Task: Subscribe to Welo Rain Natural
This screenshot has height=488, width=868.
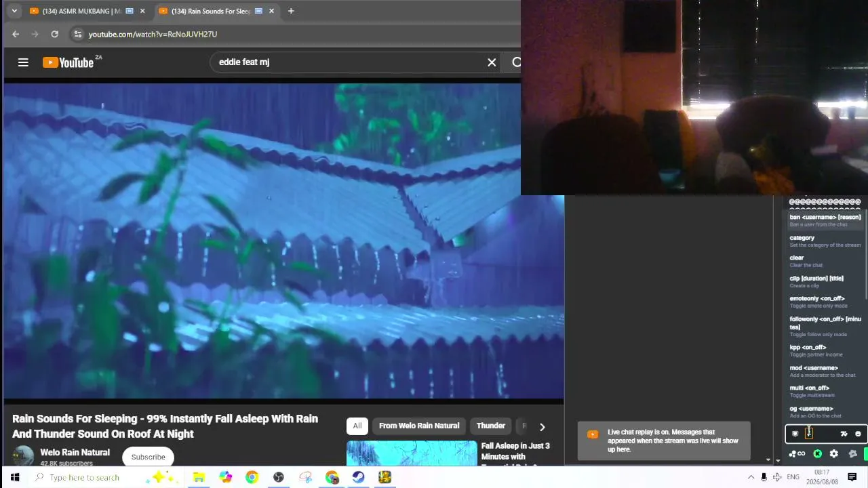Action: (x=148, y=457)
